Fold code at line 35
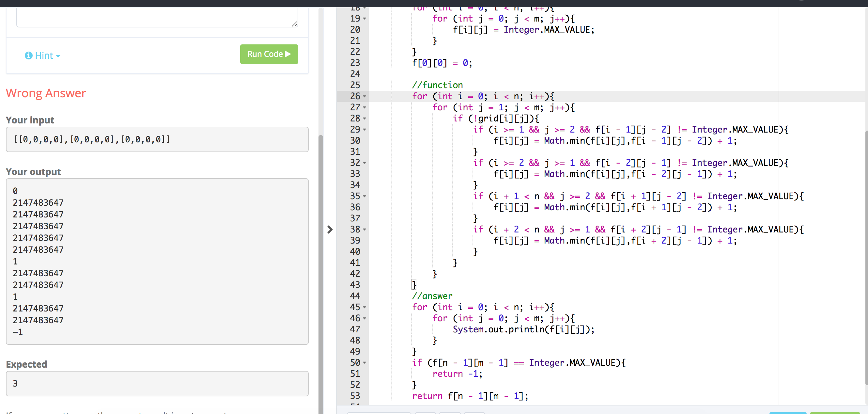868x414 pixels. point(364,196)
